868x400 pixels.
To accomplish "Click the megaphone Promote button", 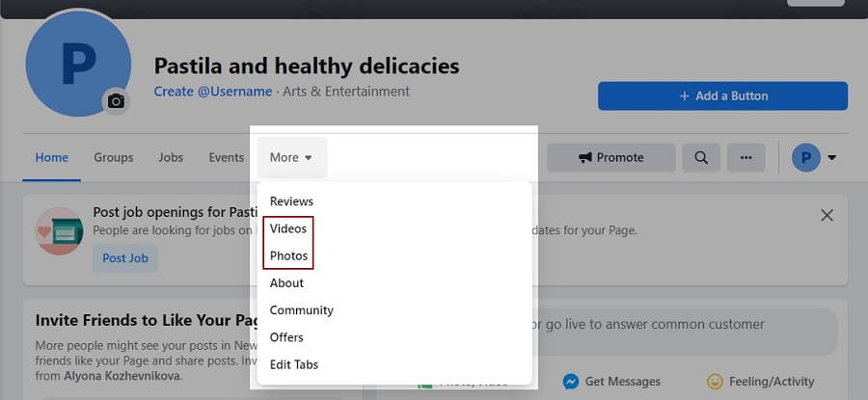I will [611, 158].
